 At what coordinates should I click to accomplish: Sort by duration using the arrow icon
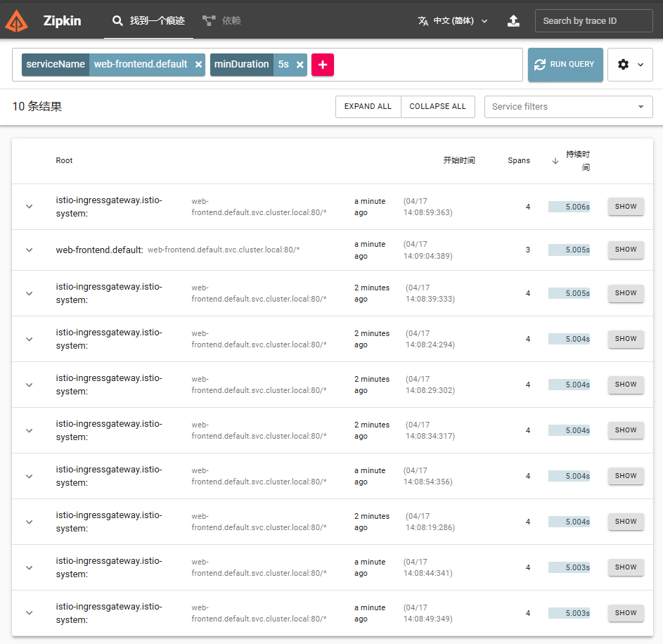[x=555, y=161]
